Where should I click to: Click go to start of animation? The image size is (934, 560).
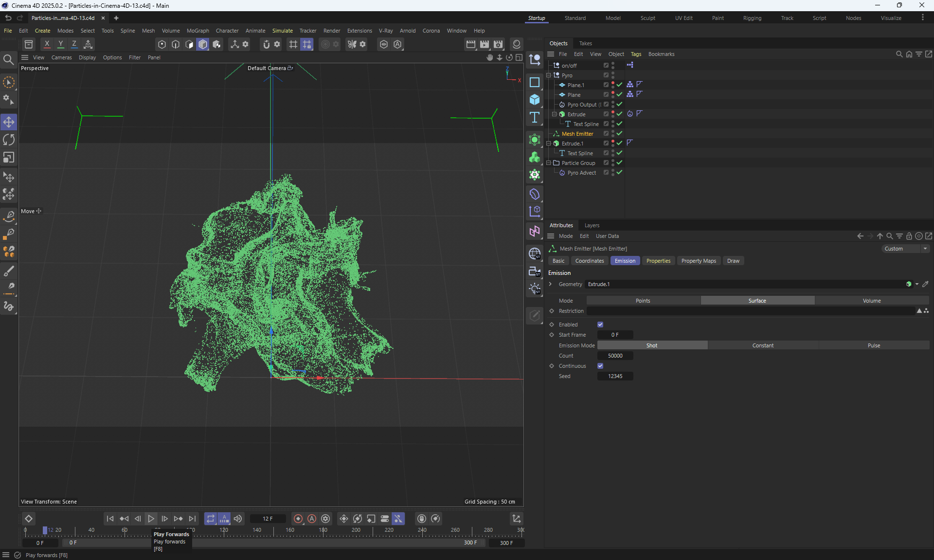pos(110,519)
